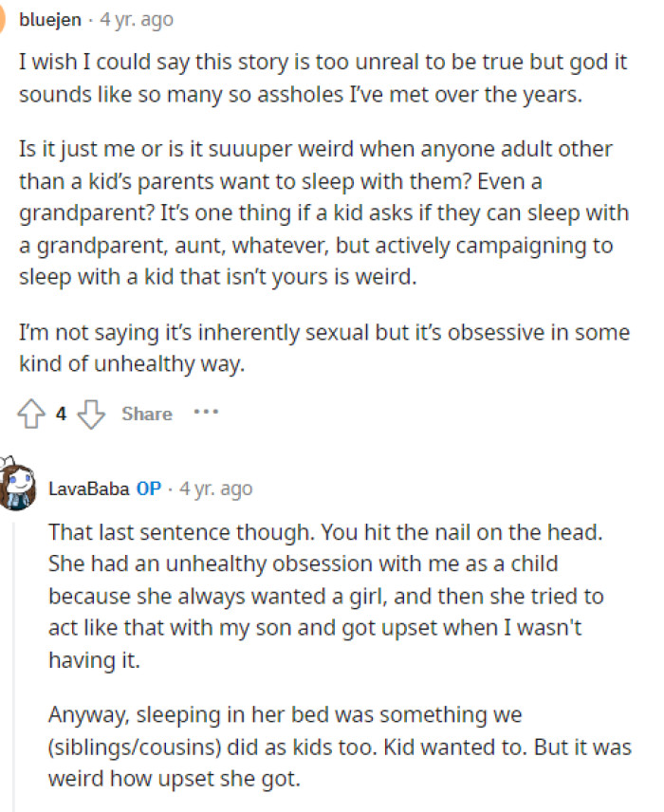The image size is (664, 812).
Task: Open the reply's '4 yr. ago' timestamp
Action: (x=214, y=488)
